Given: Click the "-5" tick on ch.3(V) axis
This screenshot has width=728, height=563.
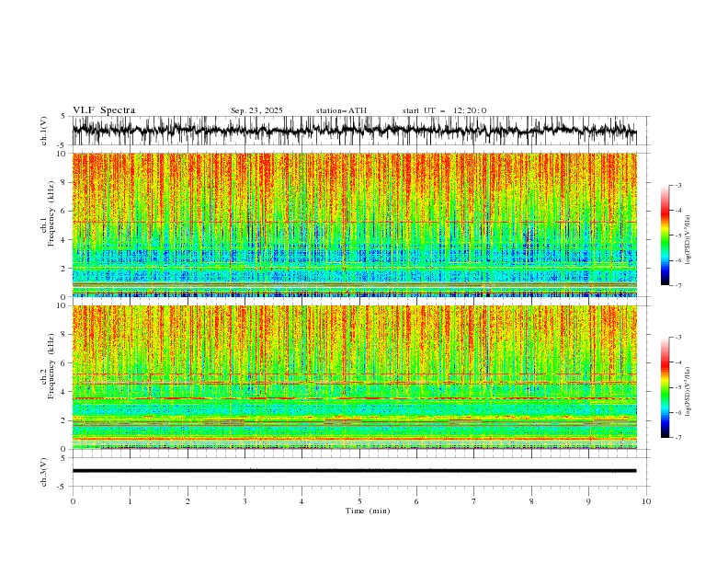Looking at the screenshot, I should (x=63, y=487).
